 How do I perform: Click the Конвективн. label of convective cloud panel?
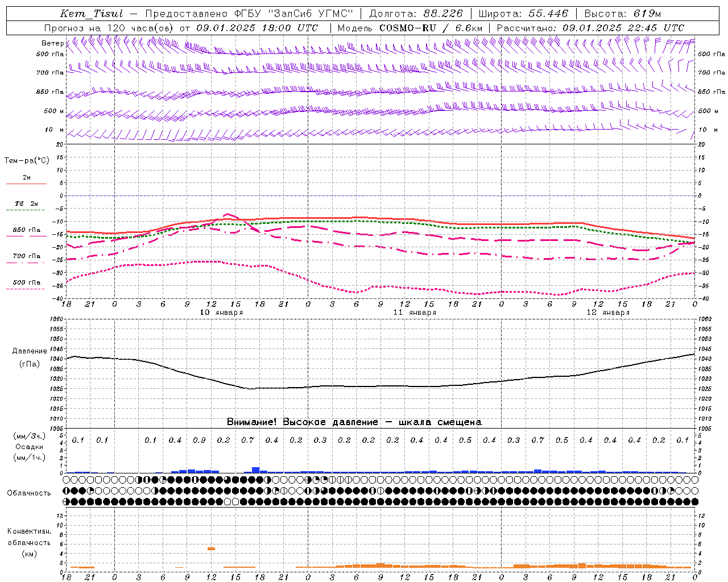[29, 531]
